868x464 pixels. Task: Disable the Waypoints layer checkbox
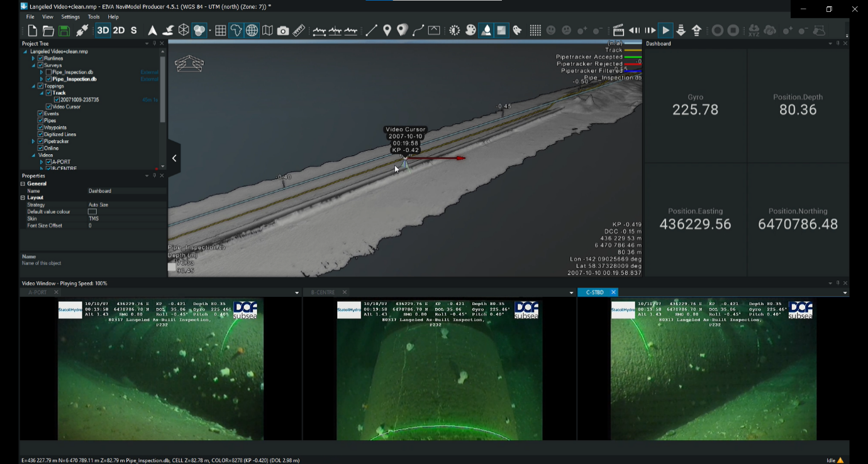(41, 128)
